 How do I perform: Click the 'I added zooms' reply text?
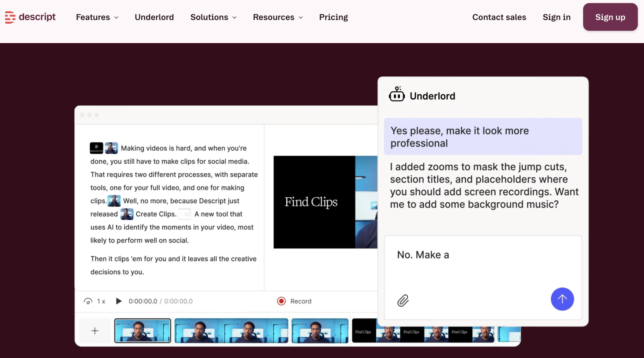coord(484,185)
